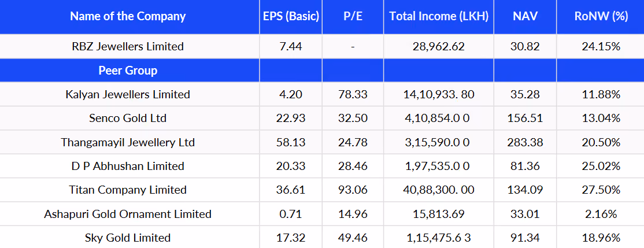This screenshot has height=248, width=644.
Task: Select EPS value 22.93
Action: click(x=291, y=119)
